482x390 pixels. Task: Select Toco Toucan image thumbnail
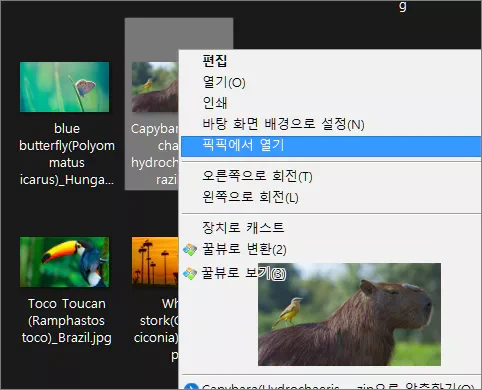[x=64, y=262]
